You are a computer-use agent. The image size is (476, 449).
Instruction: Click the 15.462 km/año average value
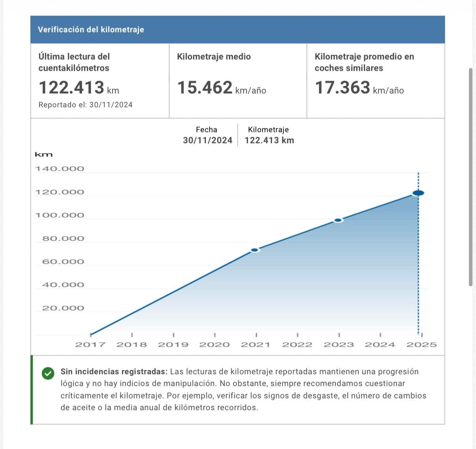click(221, 88)
